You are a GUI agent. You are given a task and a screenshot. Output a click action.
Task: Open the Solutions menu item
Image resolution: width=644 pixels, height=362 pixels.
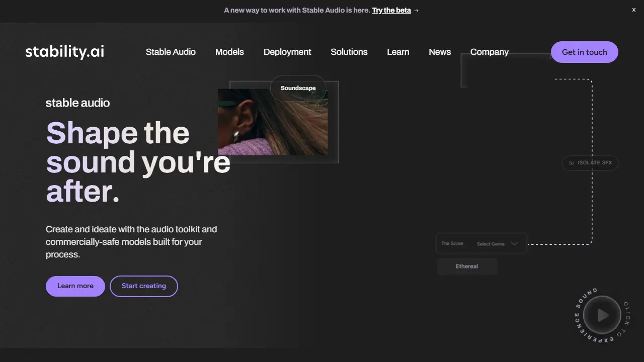click(349, 52)
